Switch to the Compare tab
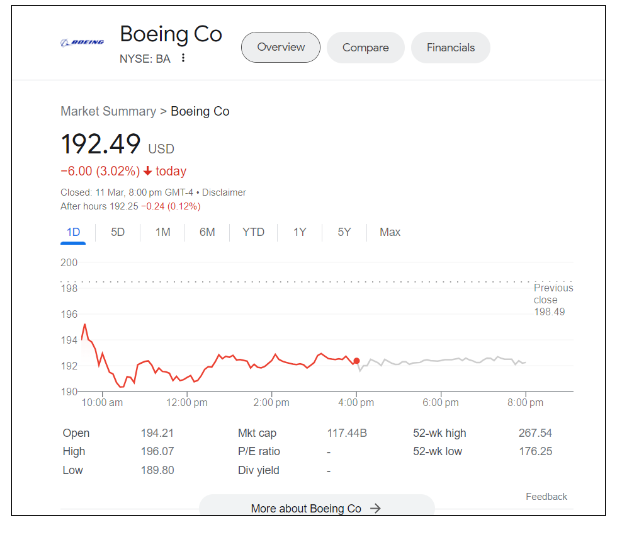The width and height of the screenshot is (619, 533). click(x=365, y=47)
